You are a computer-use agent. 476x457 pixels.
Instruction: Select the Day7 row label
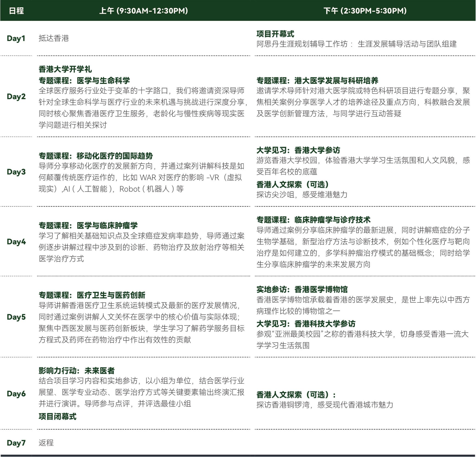pos(16,443)
